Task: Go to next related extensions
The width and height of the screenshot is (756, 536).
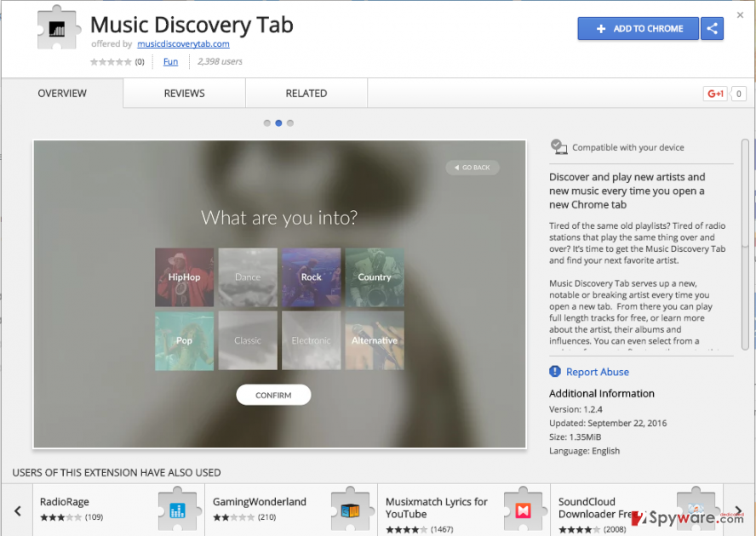Action: (x=738, y=511)
